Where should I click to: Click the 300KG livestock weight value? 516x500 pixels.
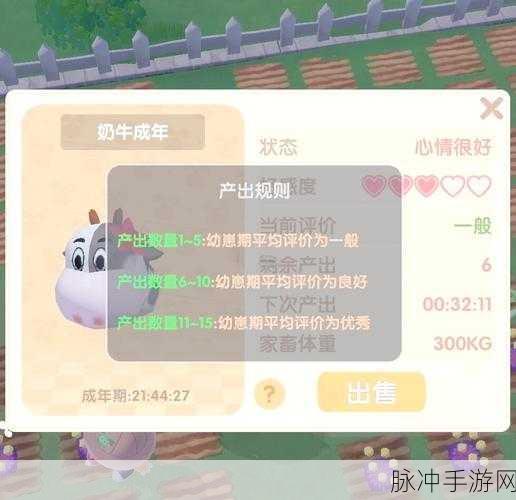[463, 343]
